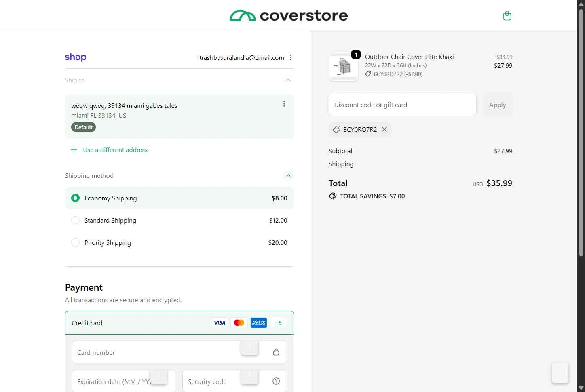Image resolution: width=585 pixels, height=392 pixels.
Task: Click the Payment heading
Action: (x=84, y=287)
